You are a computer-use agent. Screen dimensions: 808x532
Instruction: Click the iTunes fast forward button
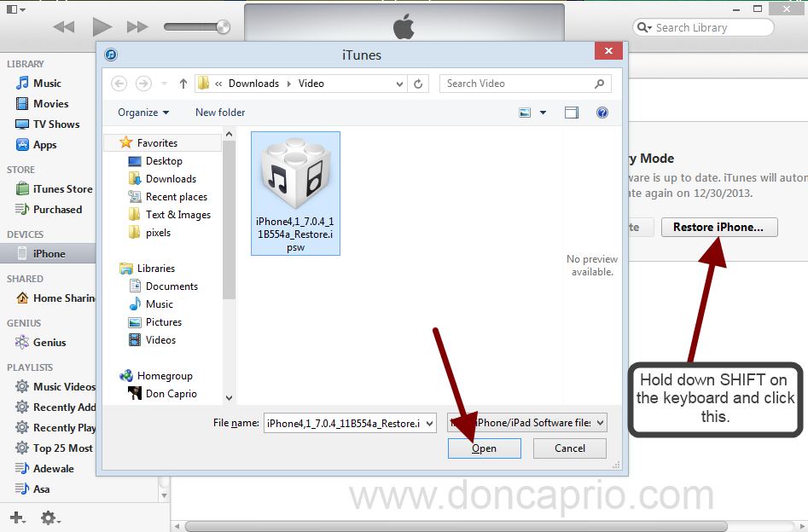(x=137, y=26)
